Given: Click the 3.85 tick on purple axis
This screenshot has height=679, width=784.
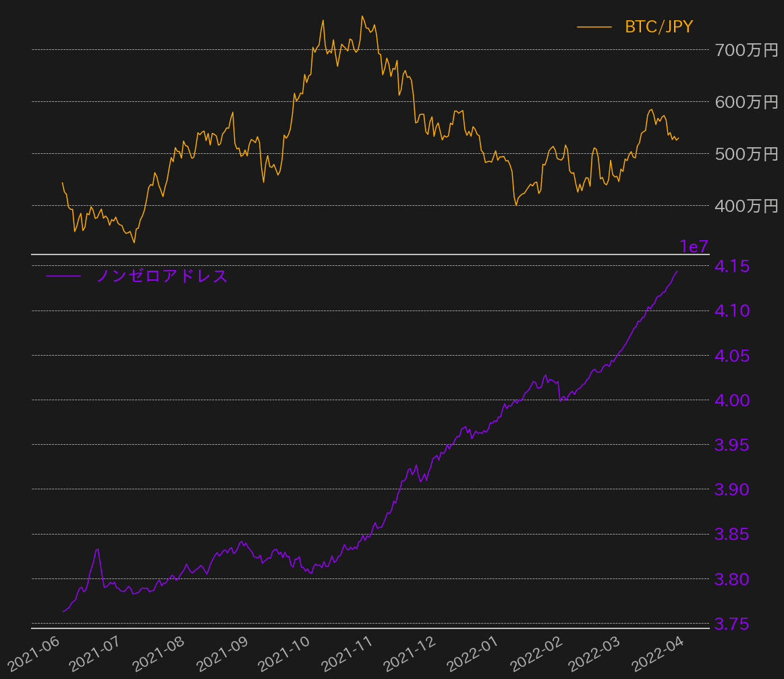Looking at the screenshot, I should click(x=732, y=535).
